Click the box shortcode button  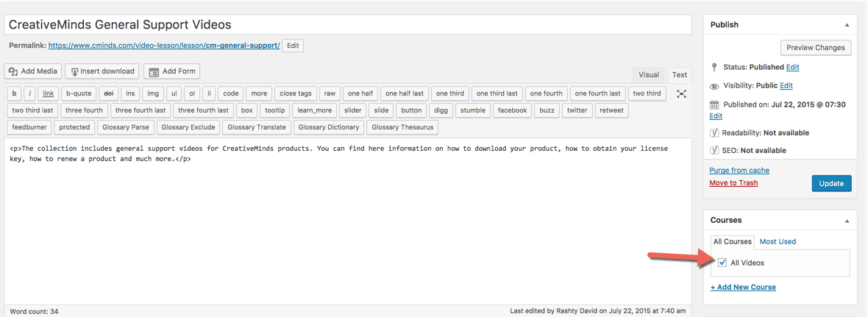click(x=247, y=110)
